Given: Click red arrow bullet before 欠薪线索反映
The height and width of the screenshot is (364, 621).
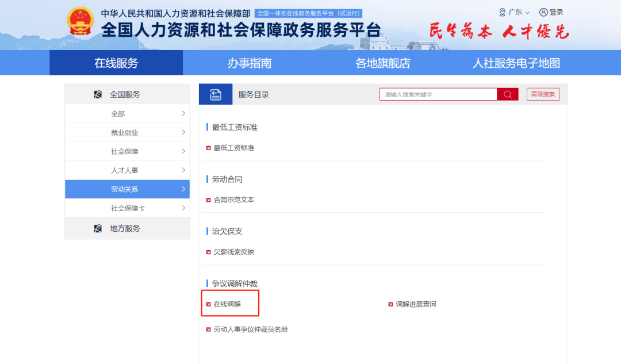Looking at the screenshot, I should tap(208, 252).
